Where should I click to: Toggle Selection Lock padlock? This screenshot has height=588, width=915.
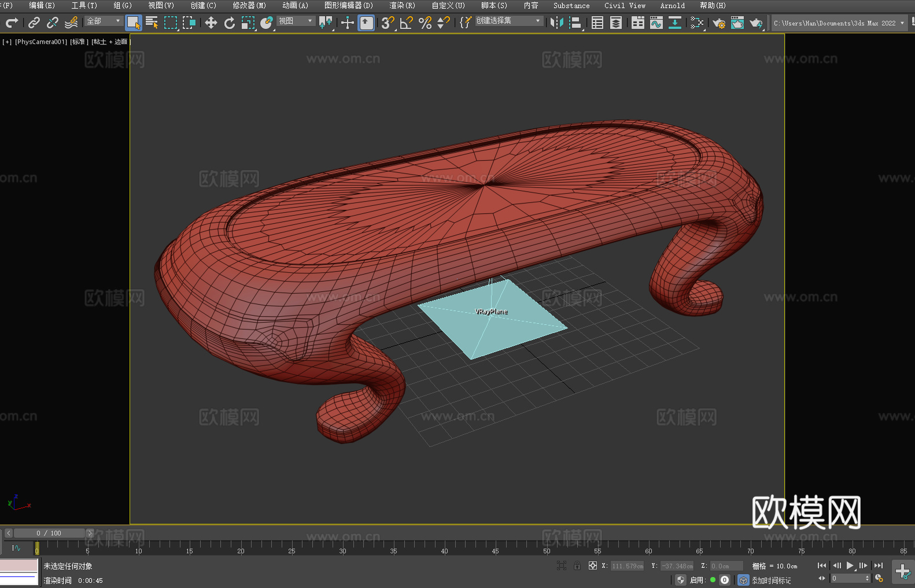577,565
